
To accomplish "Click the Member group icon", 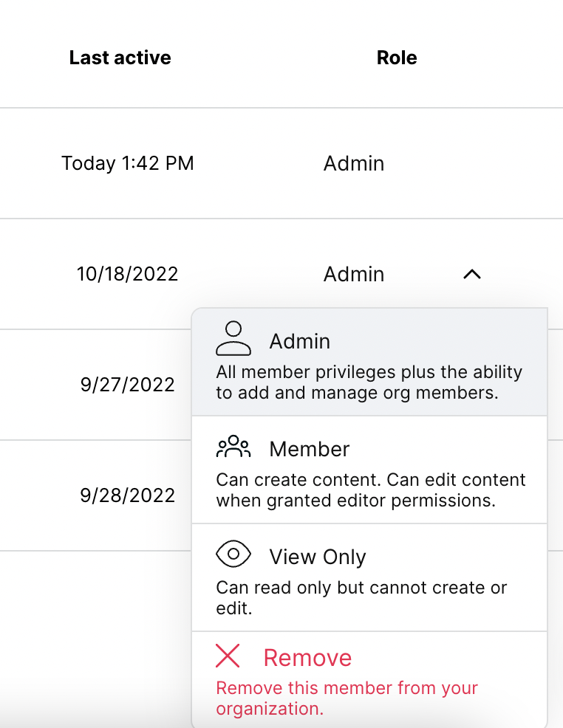I will coord(233,447).
